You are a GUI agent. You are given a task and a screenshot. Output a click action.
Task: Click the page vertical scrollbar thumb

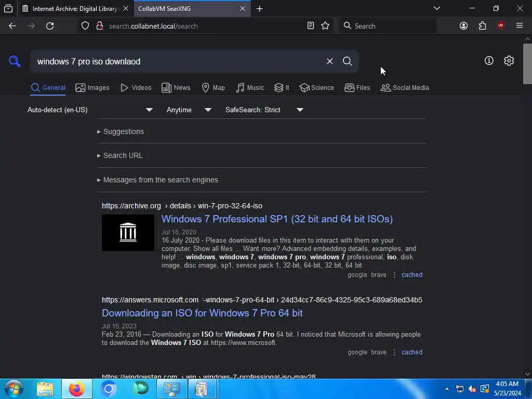[527, 64]
